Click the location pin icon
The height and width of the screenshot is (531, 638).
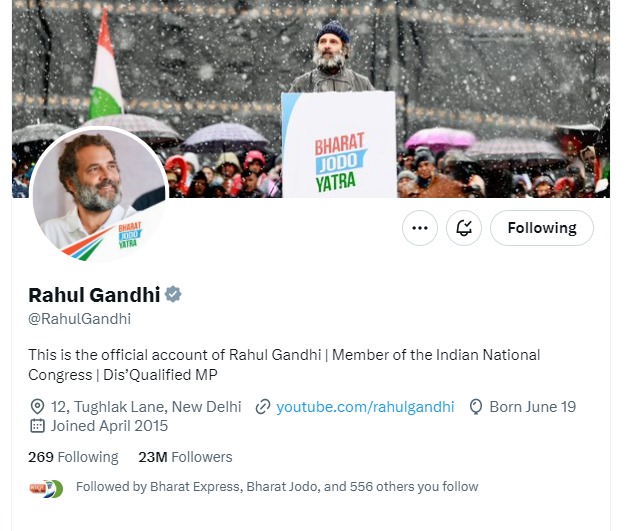pos(37,406)
